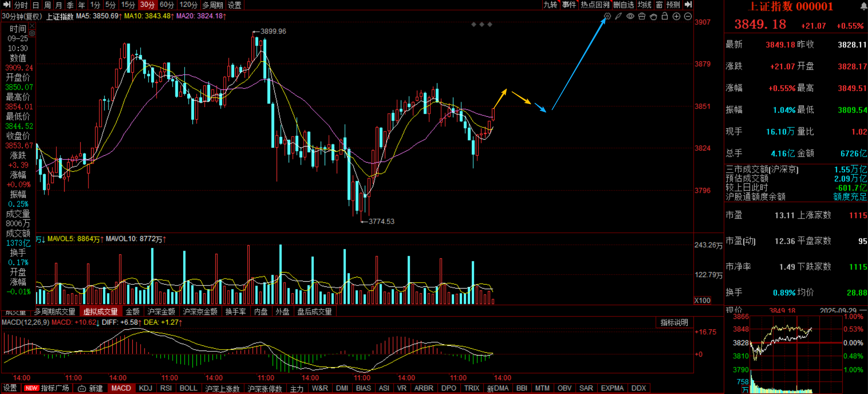This screenshot has width=868, height=394.
Task: Switch to KDJ indicator tab
Action: click(145, 388)
